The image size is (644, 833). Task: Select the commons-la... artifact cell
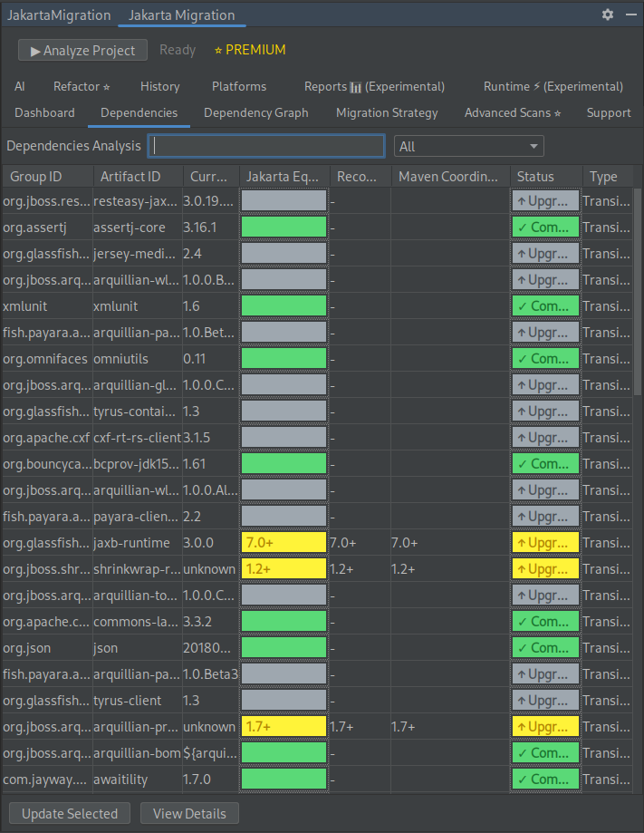(x=138, y=622)
